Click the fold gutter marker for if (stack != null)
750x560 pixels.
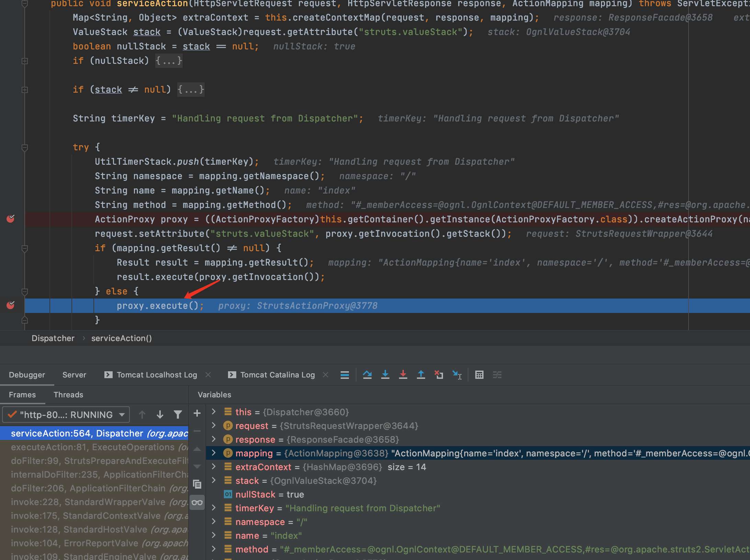pos(24,90)
